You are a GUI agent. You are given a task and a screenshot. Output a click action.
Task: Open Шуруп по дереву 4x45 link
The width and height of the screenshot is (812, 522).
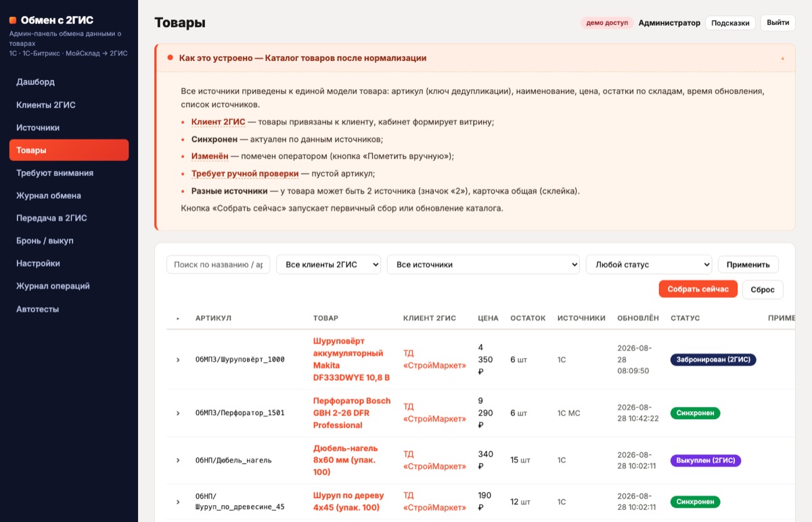348,502
